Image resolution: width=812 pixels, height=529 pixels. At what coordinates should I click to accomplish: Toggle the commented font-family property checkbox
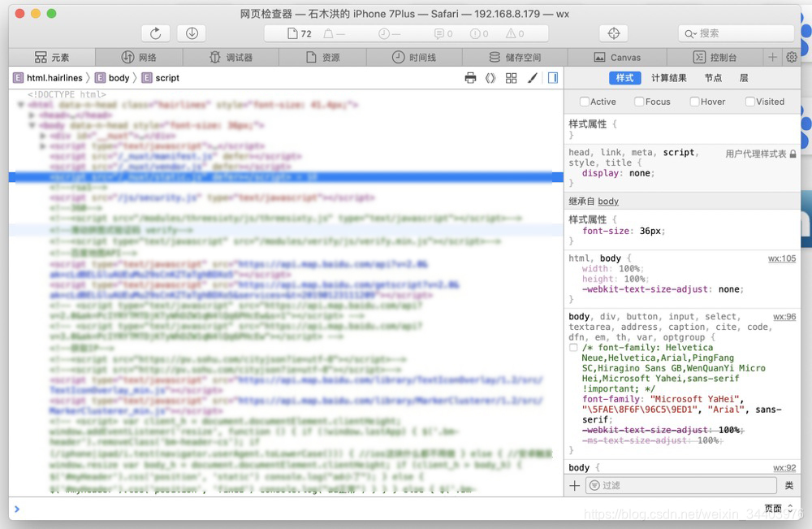pyautogui.click(x=573, y=348)
